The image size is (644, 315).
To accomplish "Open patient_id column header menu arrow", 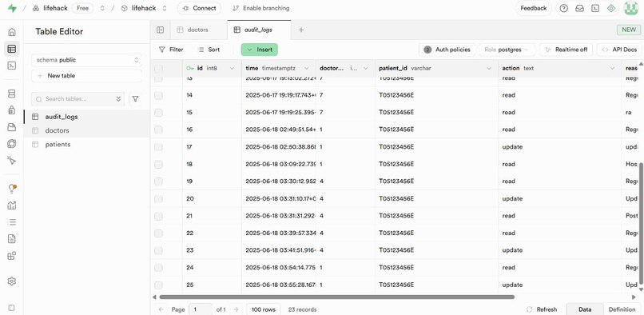I will click(489, 68).
